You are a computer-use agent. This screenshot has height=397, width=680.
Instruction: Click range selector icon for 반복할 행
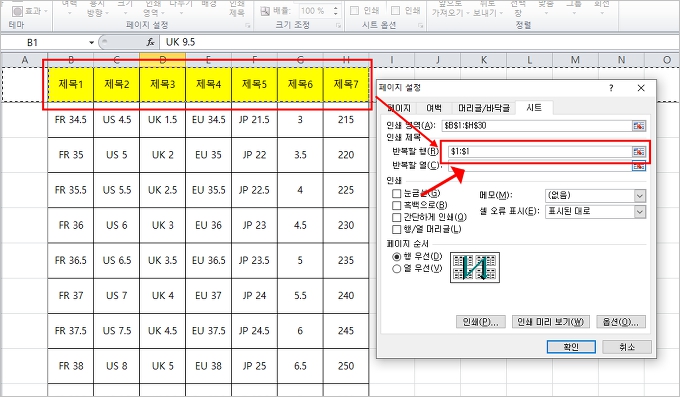tap(638, 151)
